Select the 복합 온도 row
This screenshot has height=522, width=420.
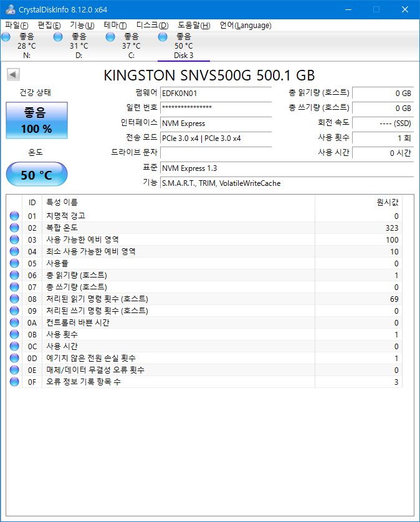click(204, 228)
